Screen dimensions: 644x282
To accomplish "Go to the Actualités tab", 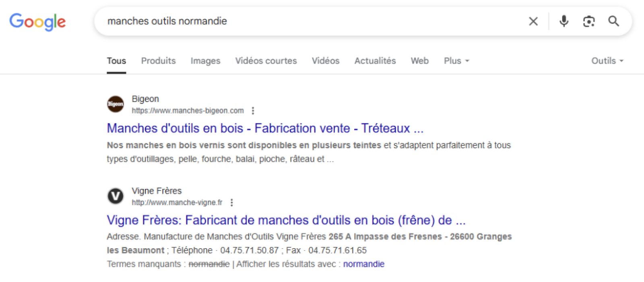I will [x=375, y=61].
